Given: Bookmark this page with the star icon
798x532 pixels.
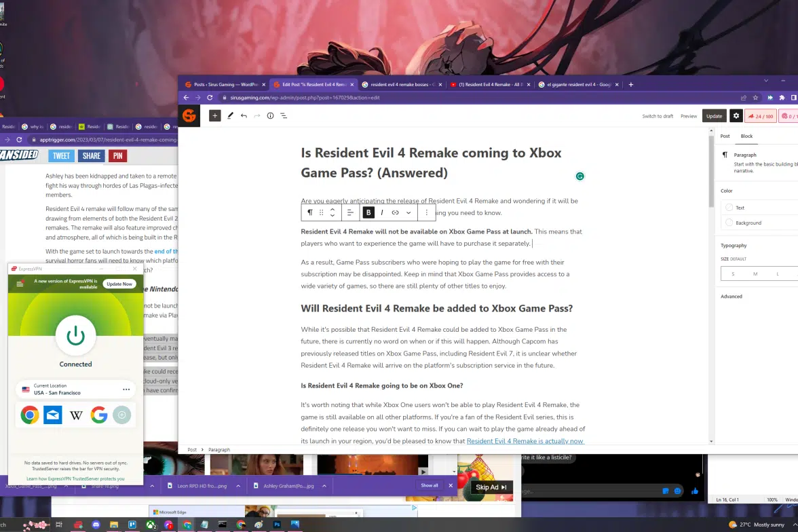Looking at the screenshot, I should [x=756, y=98].
